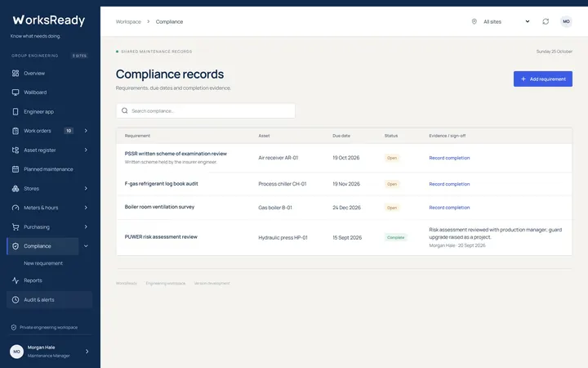The height and width of the screenshot is (368, 588).
Task: Open the F-gas refrigerant log book audit
Action: coord(161,184)
